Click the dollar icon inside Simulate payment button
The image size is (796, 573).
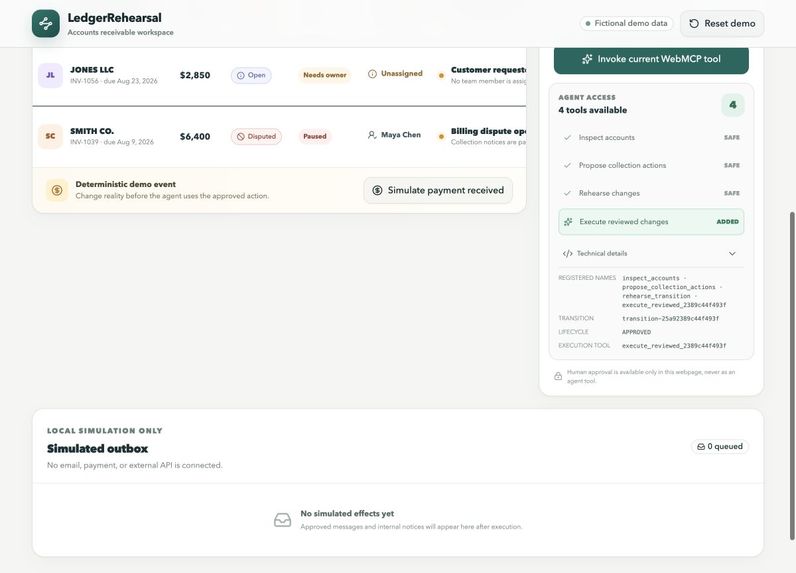pyautogui.click(x=377, y=190)
